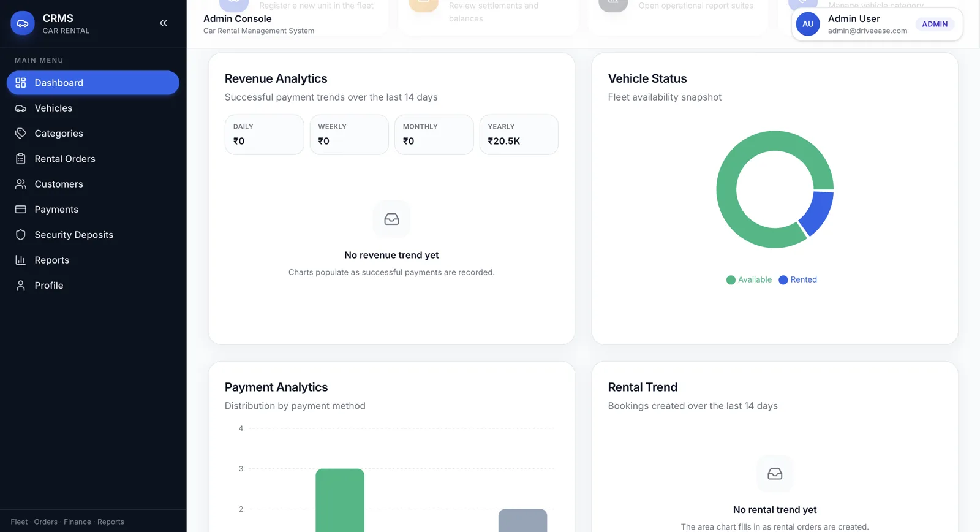980x532 pixels.
Task: Toggle the Rented legend entry
Action: [x=797, y=279]
